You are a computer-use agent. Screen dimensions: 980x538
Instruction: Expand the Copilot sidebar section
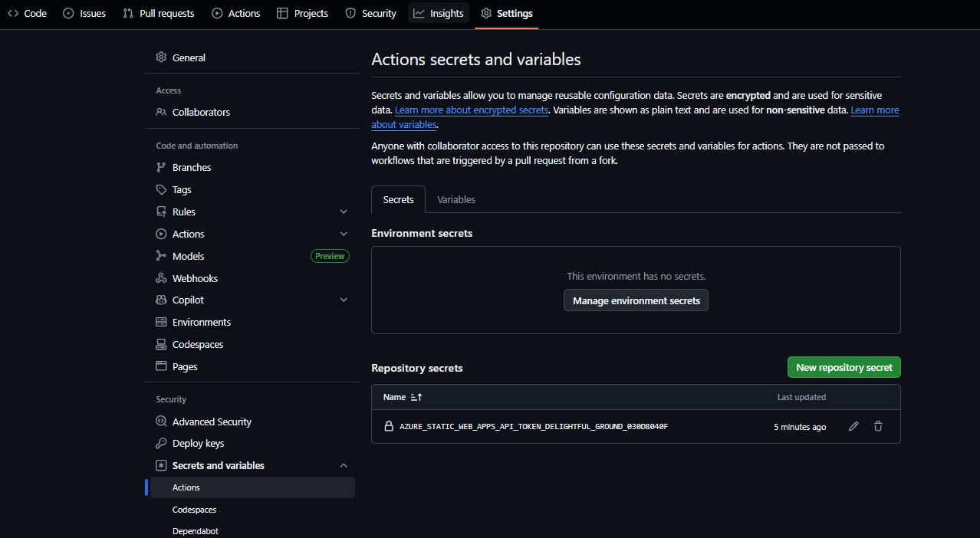pyautogui.click(x=344, y=300)
